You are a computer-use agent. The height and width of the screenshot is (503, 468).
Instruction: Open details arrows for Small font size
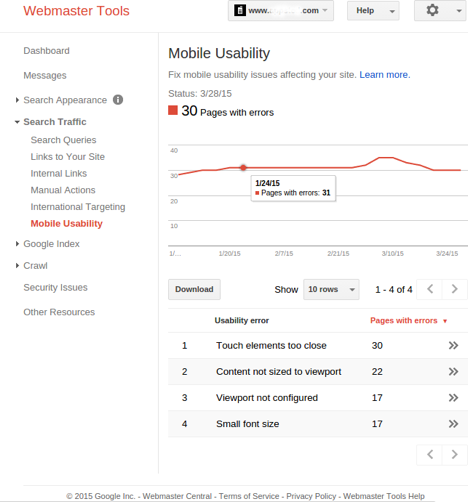(453, 424)
